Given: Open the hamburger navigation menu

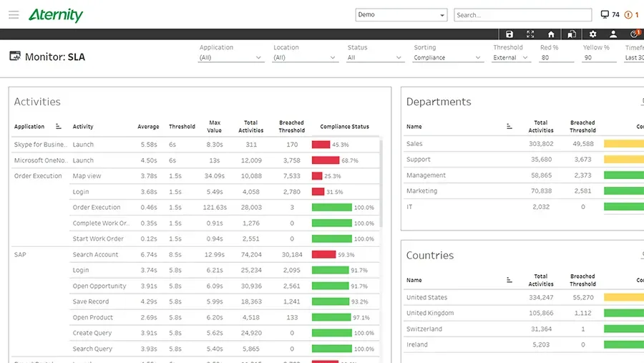Looking at the screenshot, I should [x=14, y=15].
